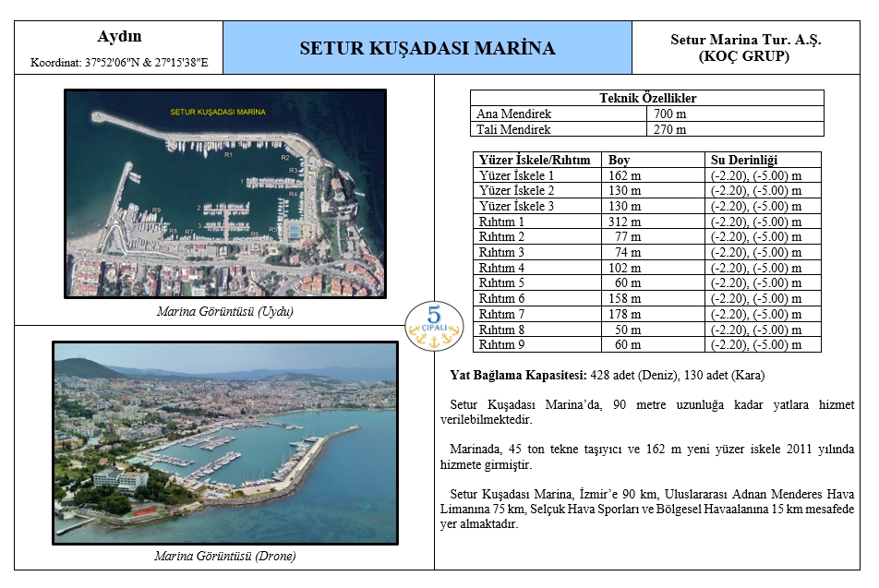
Task: Click the Aydın province heading
Action: (x=119, y=37)
